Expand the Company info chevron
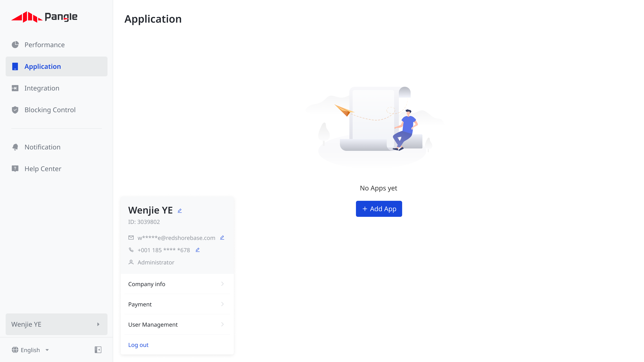The height and width of the screenshot is (362, 644). [x=223, y=284]
